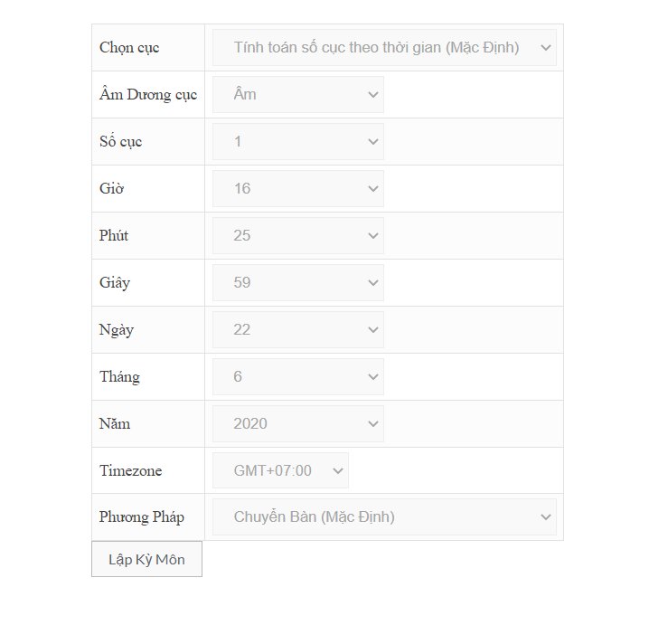Open the Giây seconds selector
The width and height of the screenshot is (668, 644).
[x=297, y=282]
